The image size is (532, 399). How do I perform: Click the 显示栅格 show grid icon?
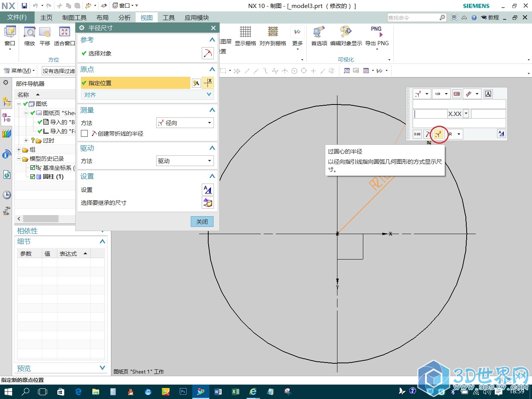point(245,32)
